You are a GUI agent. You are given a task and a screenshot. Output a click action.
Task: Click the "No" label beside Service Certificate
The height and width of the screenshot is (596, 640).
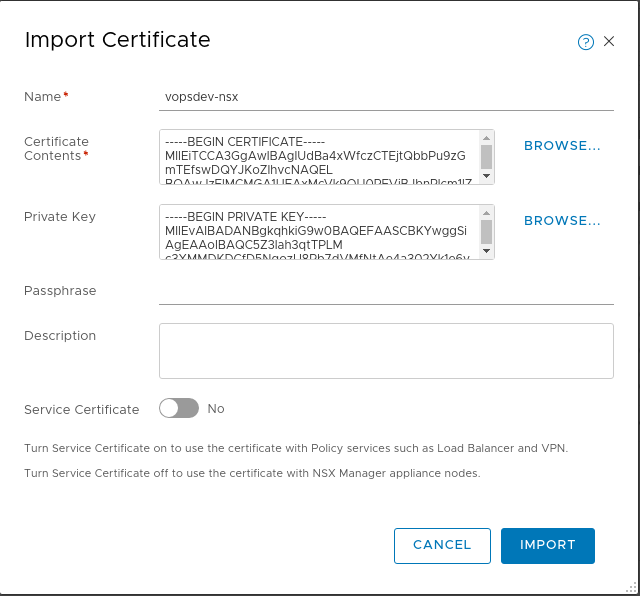tap(216, 409)
